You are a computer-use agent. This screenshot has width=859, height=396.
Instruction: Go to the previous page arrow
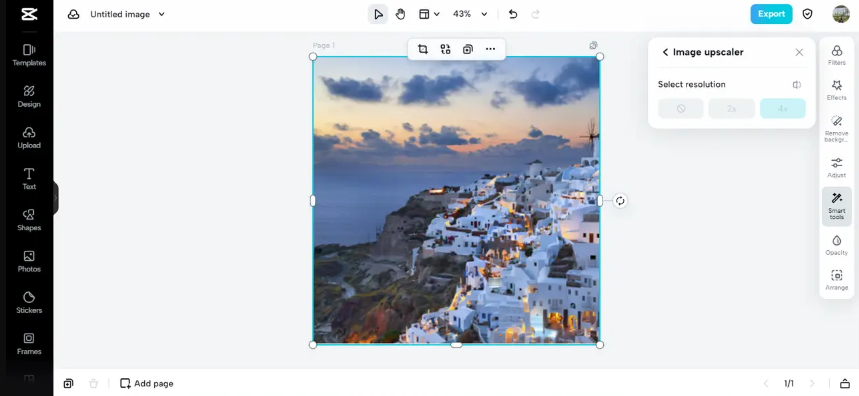click(766, 383)
